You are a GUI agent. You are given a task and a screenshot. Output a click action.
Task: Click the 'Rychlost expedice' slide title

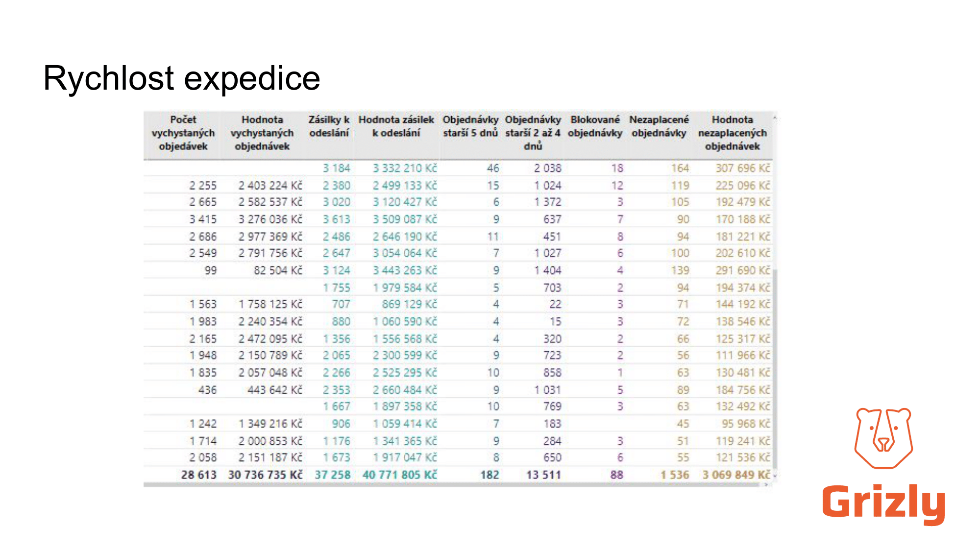(182, 78)
